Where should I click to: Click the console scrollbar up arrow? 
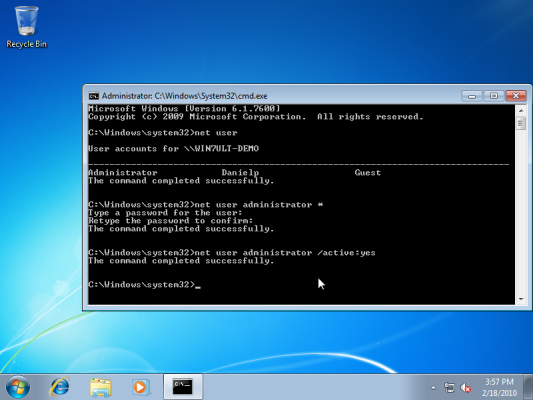pos(521,110)
